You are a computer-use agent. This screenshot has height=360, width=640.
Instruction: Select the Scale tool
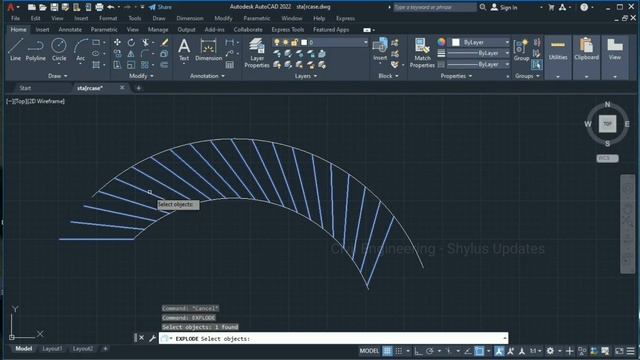point(131,64)
